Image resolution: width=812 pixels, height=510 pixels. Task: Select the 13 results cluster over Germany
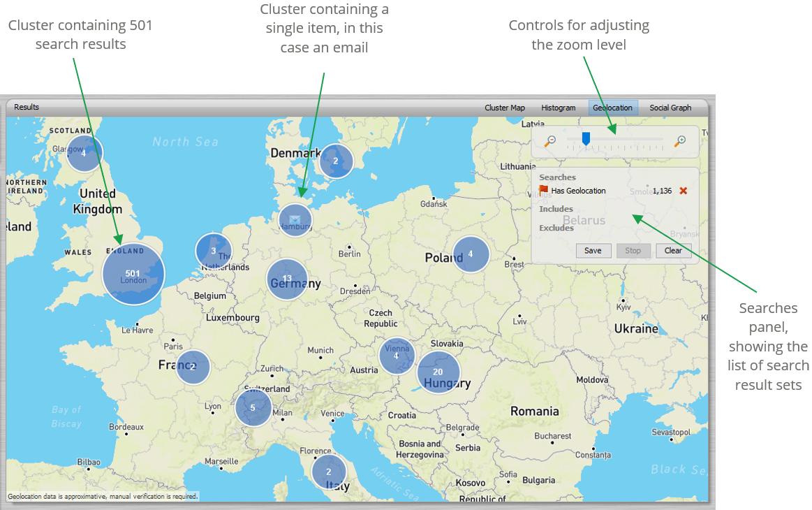(287, 279)
